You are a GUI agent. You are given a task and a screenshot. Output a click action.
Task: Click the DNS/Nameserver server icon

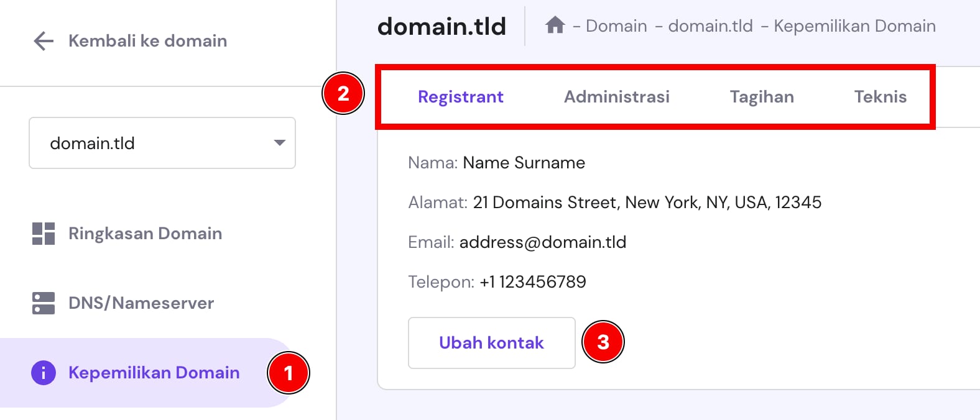(44, 303)
